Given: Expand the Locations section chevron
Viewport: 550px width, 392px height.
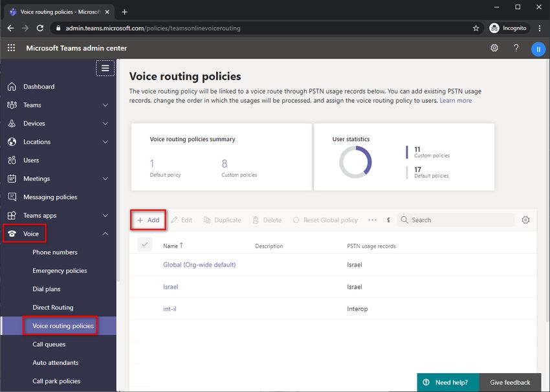Looking at the screenshot, I should pyautogui.click(x=105, y=142).
